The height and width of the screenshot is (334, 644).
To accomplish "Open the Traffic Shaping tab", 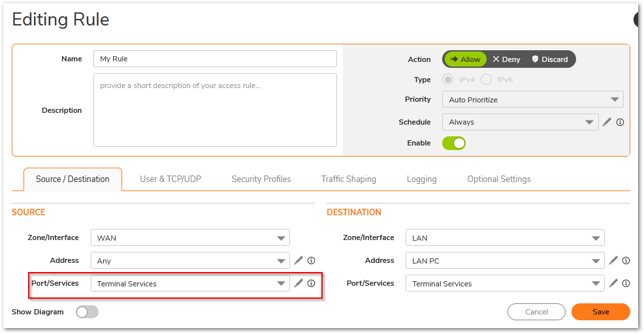I will pos(349,179).
